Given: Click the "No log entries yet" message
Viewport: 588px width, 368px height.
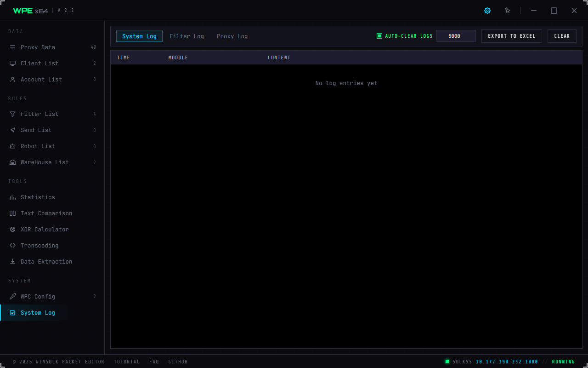Looking at the screenshot, I should [x=346, y=83].
